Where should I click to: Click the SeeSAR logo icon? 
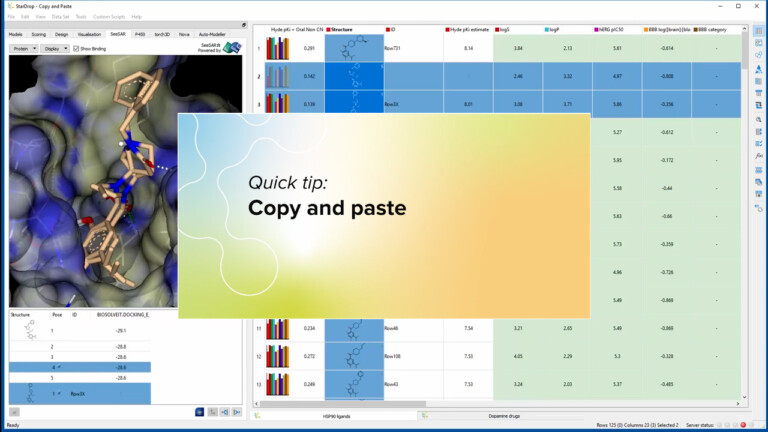point(232,47)
